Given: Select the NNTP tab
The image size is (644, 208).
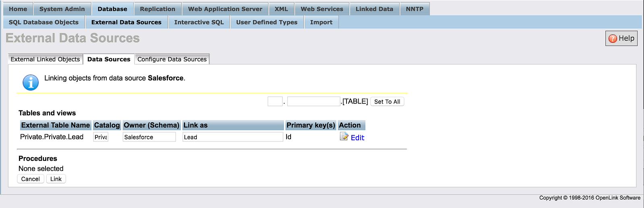Looking at the screenshot, I should (x=414, y=9).
